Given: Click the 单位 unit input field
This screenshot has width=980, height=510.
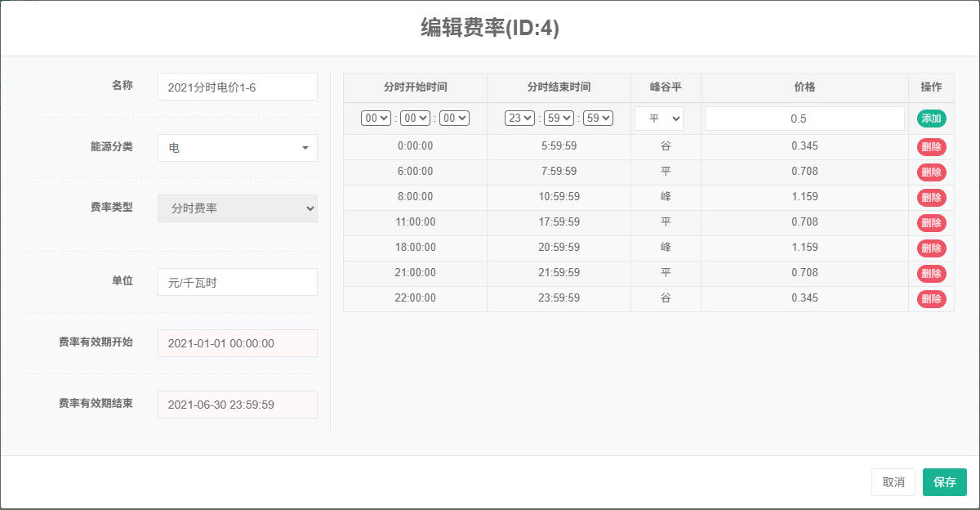Looking at the screenshot, I should coord(237,282).
